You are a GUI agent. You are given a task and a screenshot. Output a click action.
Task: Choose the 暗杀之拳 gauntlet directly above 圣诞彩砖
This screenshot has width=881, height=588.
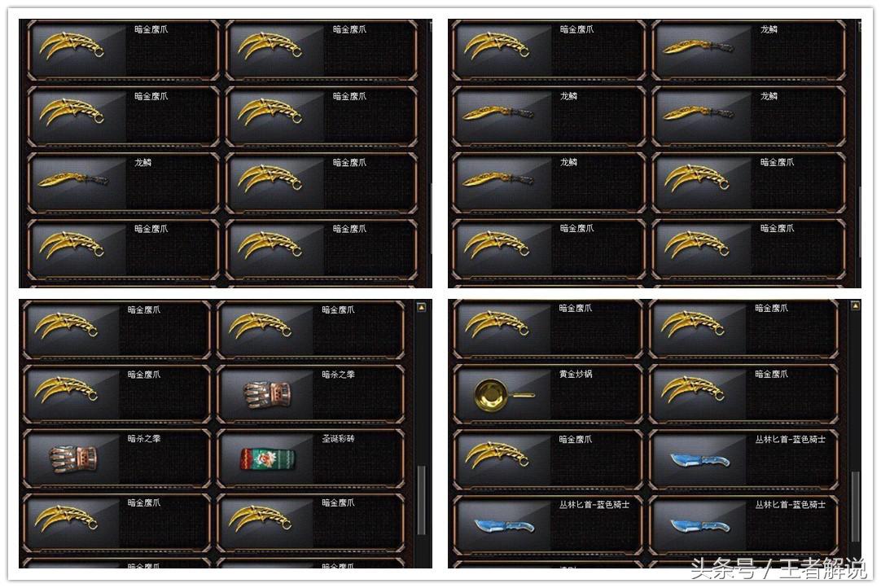coord(267,395)
